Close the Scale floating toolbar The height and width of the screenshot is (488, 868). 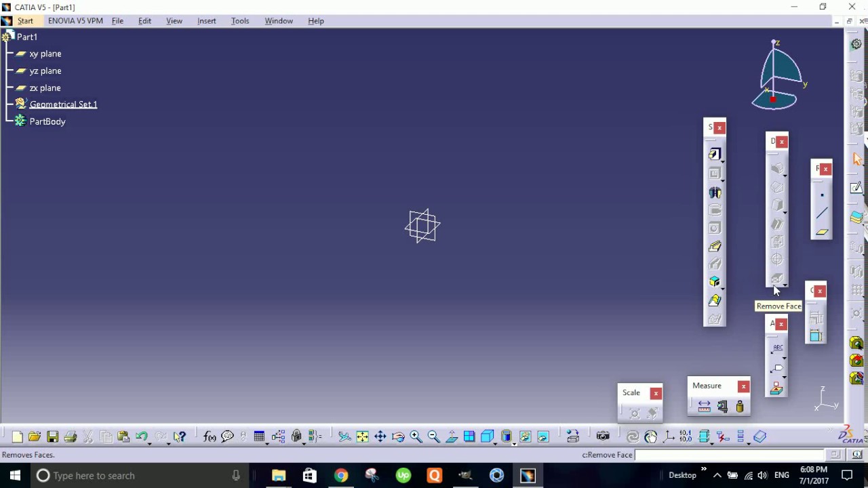pyautogui.click(x=656, y=393)
